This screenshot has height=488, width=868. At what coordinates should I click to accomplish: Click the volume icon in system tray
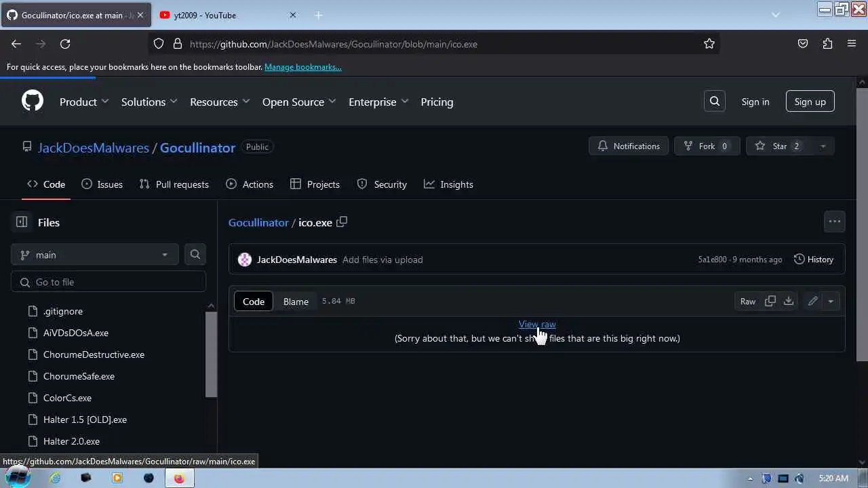799,479
